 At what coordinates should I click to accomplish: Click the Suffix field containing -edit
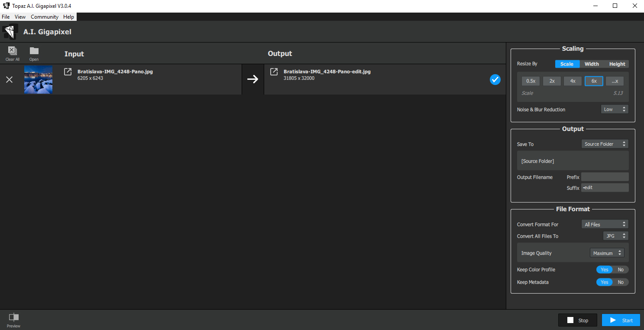(605, 188)
